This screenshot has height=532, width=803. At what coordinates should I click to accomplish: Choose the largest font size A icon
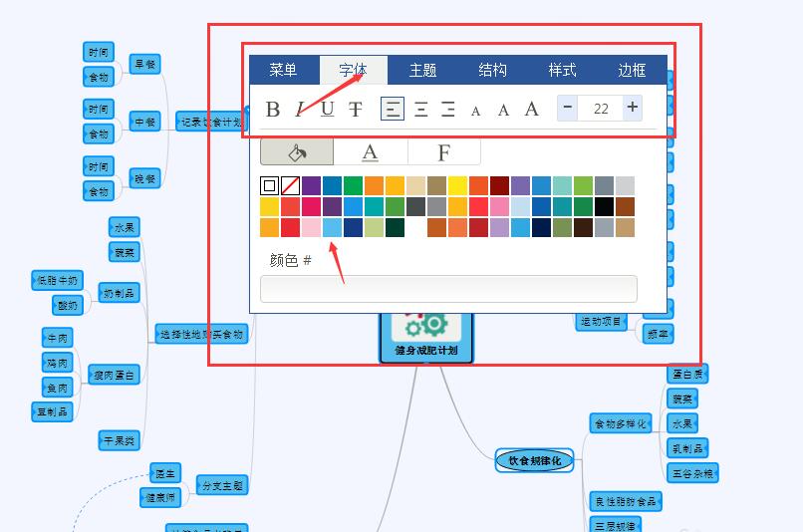click(531, 109)
